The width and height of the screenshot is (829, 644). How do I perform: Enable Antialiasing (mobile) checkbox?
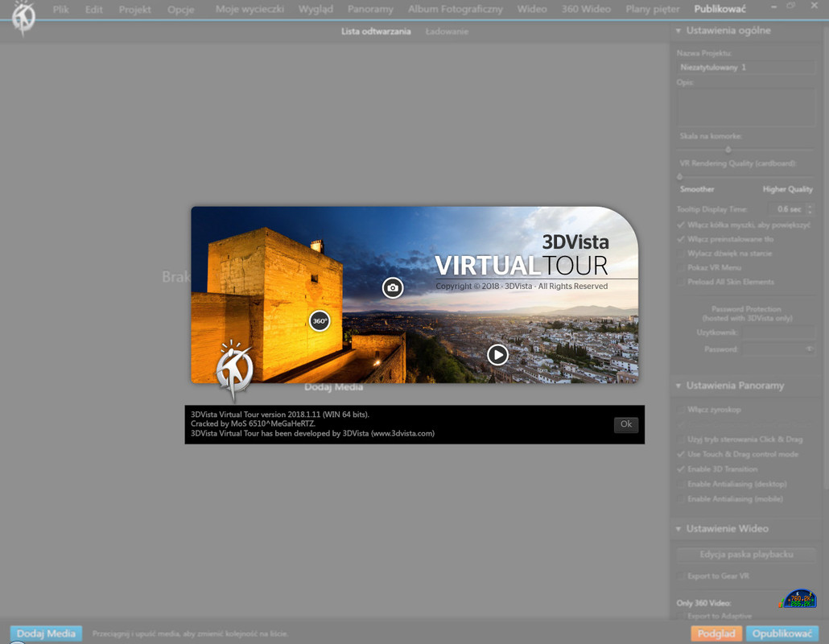[680, 498]
